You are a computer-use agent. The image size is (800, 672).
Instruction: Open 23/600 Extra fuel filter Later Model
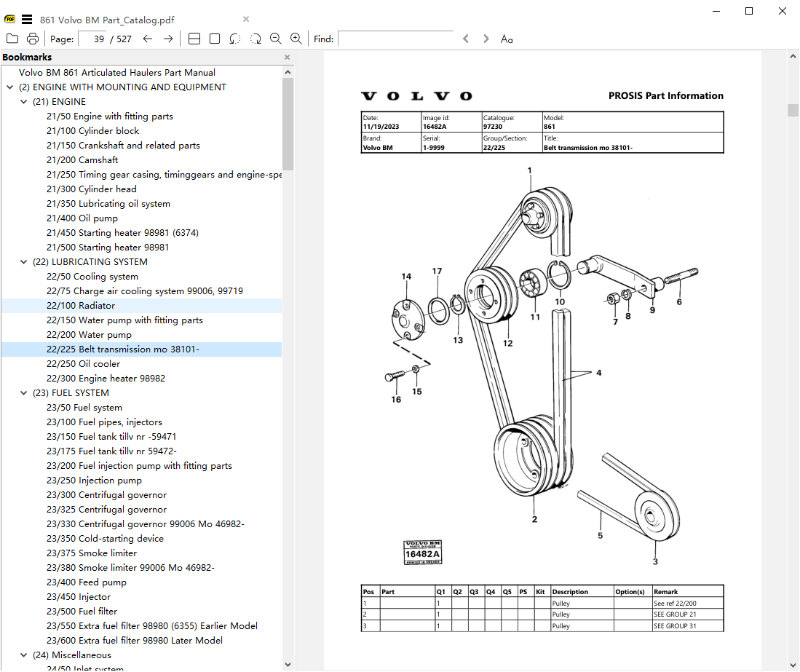click(x=134, y=641)
